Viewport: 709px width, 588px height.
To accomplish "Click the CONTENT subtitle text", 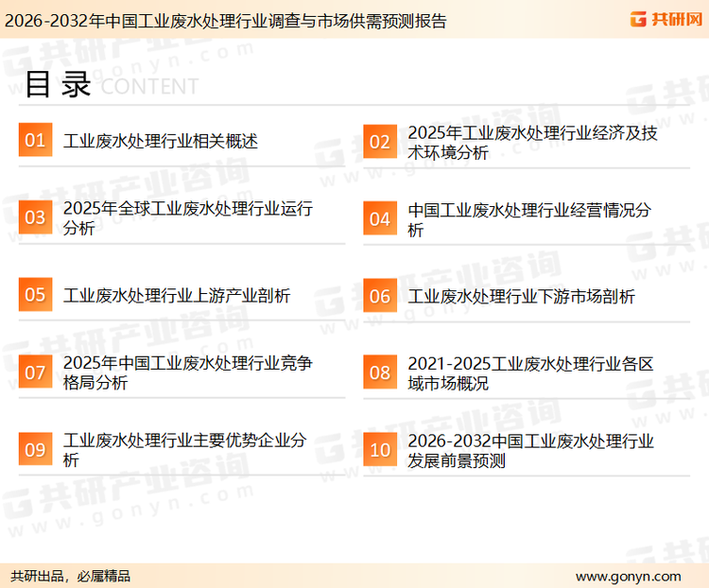I will [149, 86].
